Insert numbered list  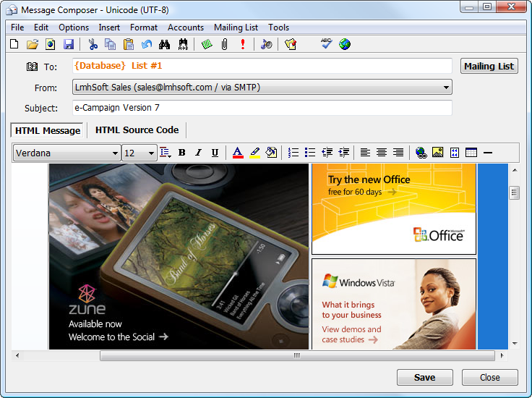coord(293,153)
